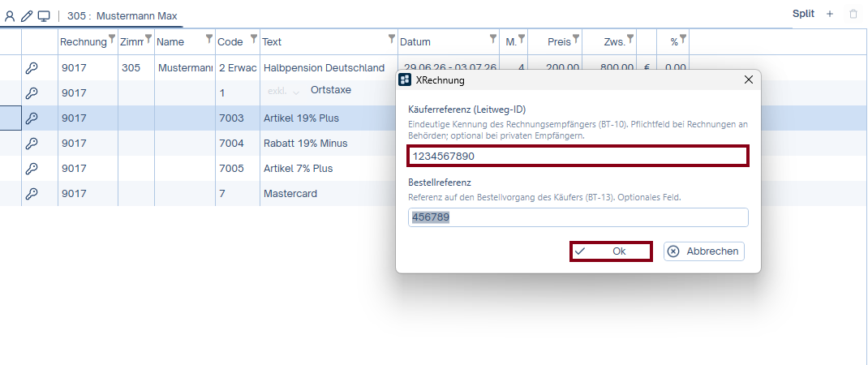The image size is (868, 365).
Task: Click the Bestellreferenz input field
Action: (x=578, y=217)
